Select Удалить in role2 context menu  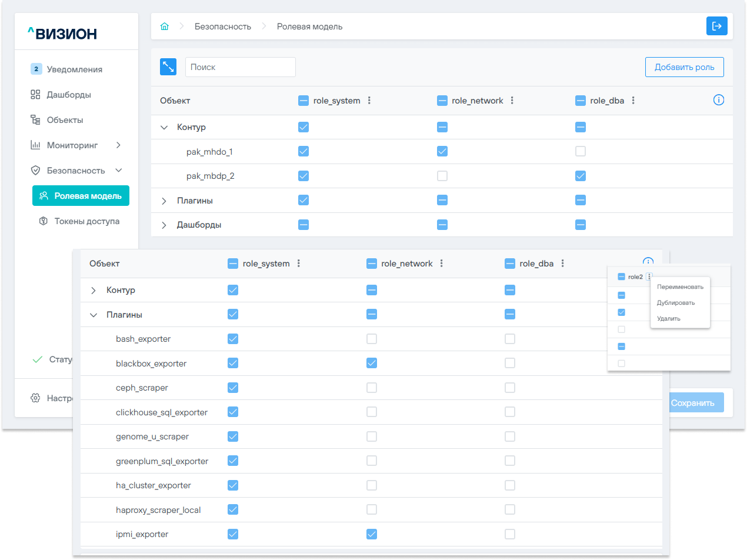click(669, 318)
